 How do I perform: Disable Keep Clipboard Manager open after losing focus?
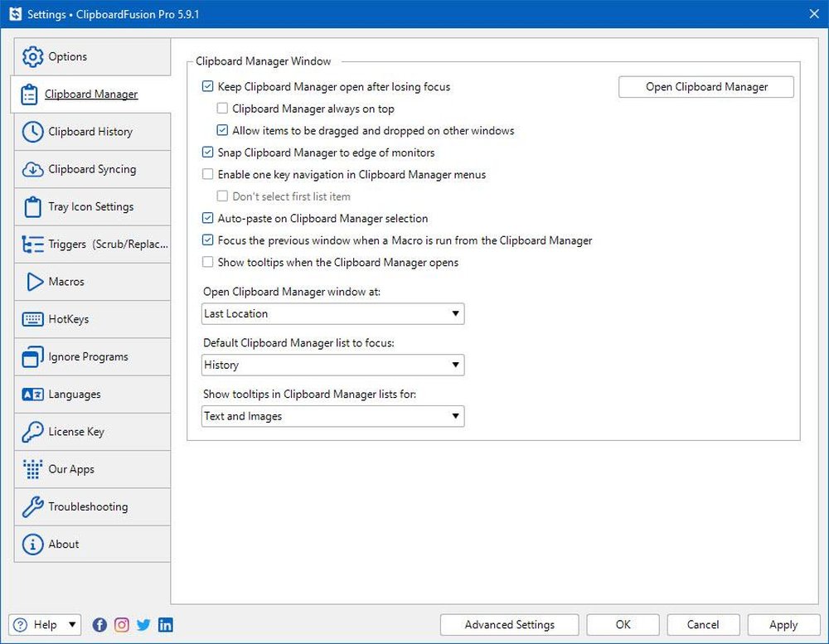208,86
